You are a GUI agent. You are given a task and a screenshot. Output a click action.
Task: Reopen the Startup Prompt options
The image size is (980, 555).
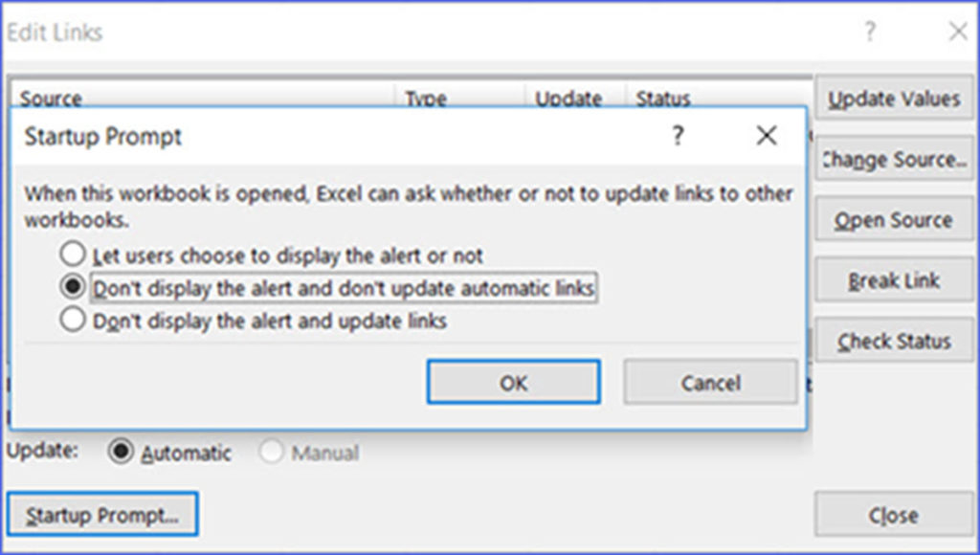point(101,514)
